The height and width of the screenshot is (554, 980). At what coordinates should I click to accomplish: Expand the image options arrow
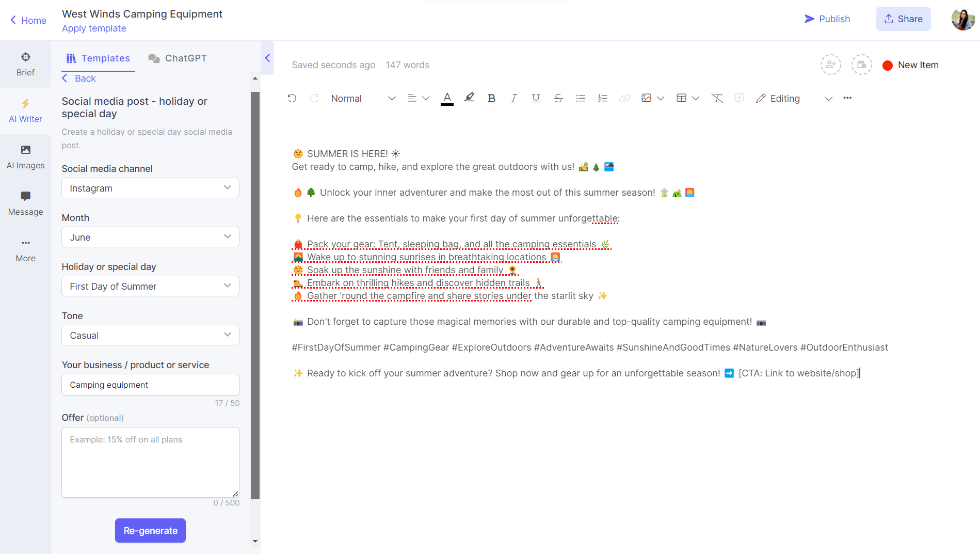tap(661, 98)
